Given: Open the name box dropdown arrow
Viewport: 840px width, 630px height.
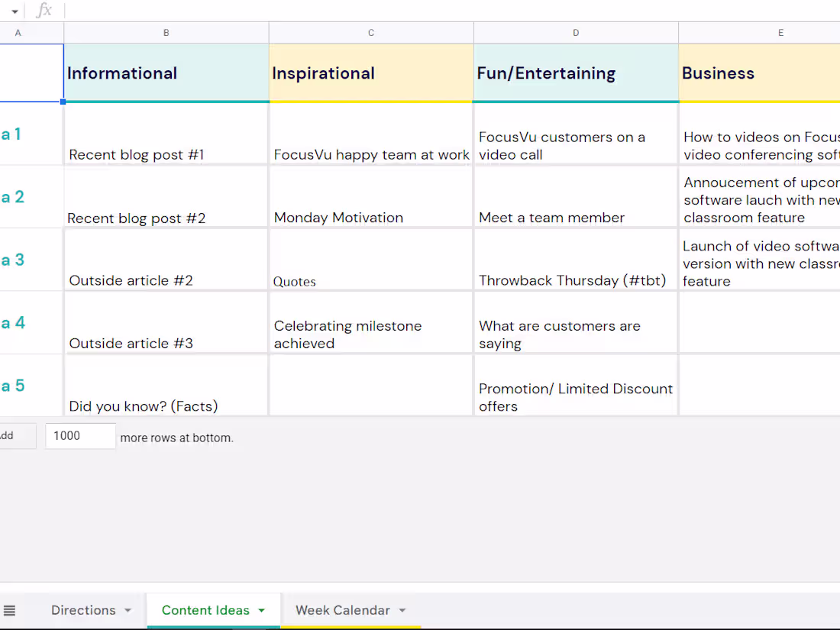Looking at the screenshot, I should [x=12, y=10].
